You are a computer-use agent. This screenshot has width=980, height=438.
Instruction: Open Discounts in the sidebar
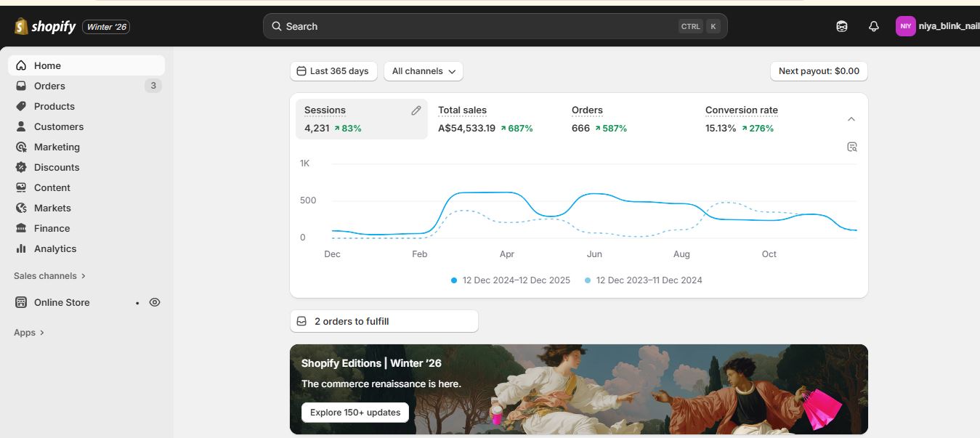click(x=86, y=167)
